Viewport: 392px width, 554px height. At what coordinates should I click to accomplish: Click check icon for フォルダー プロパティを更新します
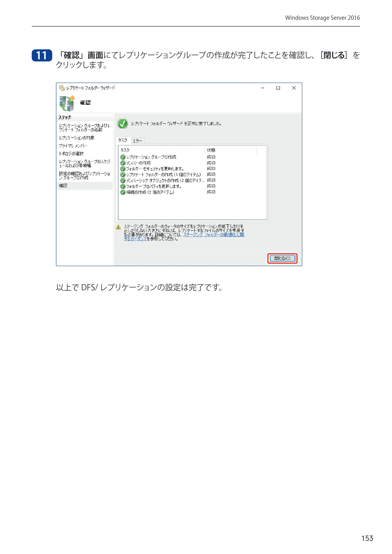coord(123,186)
